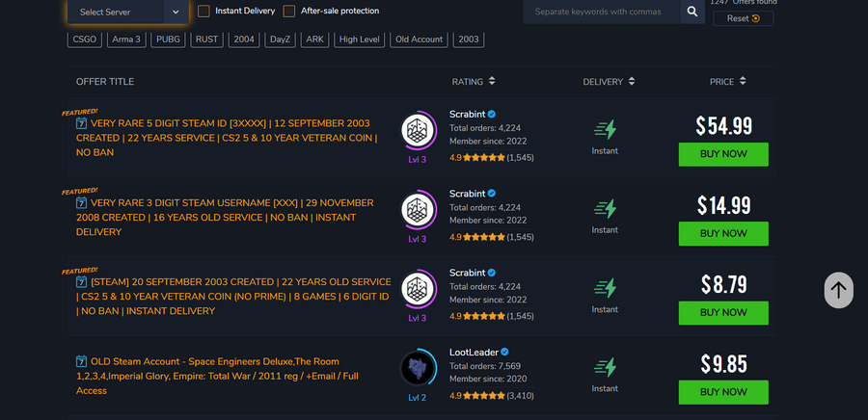The image size is (868, 420).
Task: Click the instant delivery bolt on $8.79 offer
Action: click(605, 288)
